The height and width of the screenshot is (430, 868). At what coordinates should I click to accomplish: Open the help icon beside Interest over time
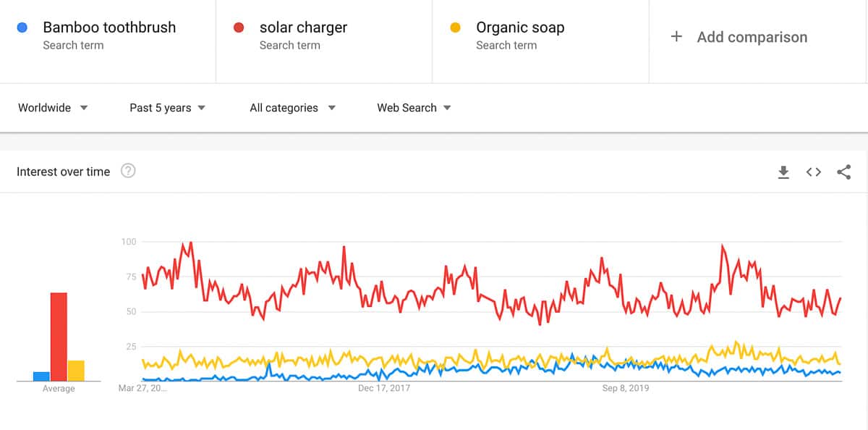(x=128, y=172)
